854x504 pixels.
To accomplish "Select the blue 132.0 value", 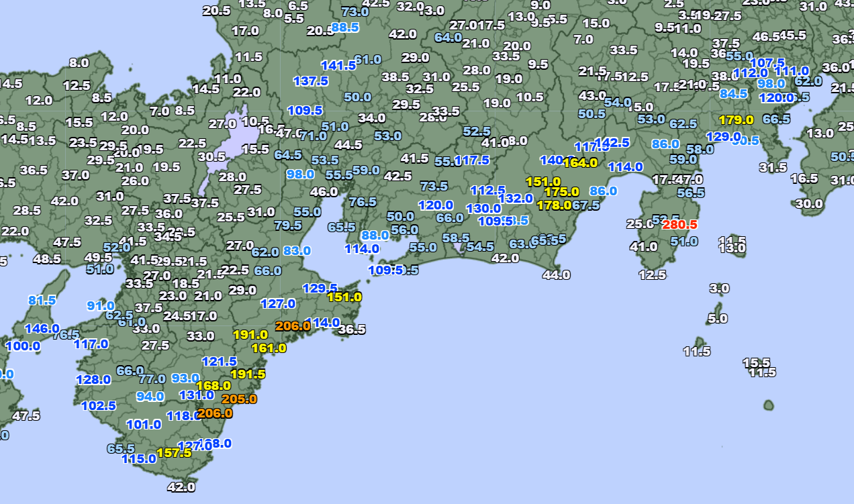I will tap(516, 198).
